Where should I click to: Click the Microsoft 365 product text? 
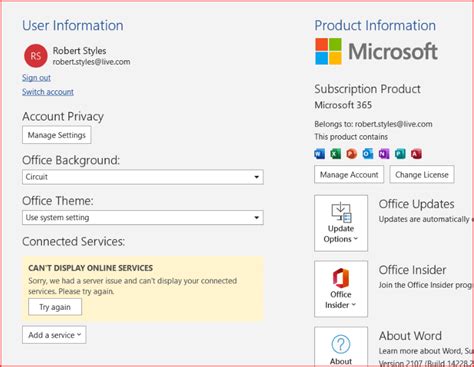(343, 105)
